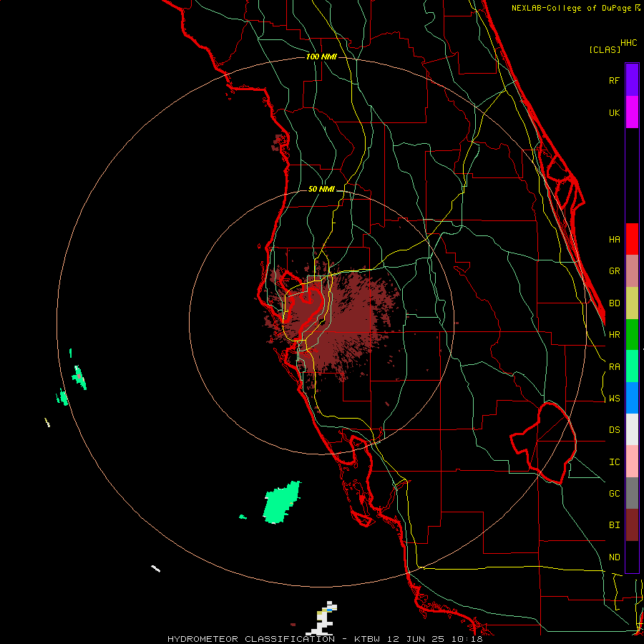
Task: Click the DS legend label
Action: tap(614, 430)
